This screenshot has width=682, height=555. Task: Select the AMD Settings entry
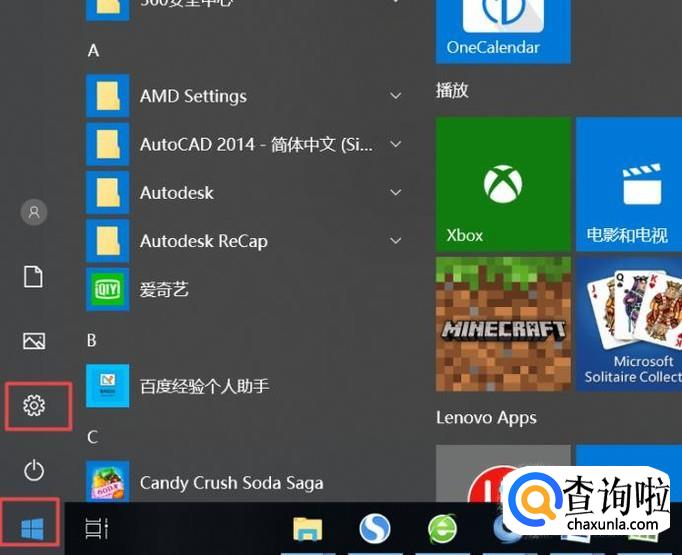pyautogui.click(x=193, y=96)
